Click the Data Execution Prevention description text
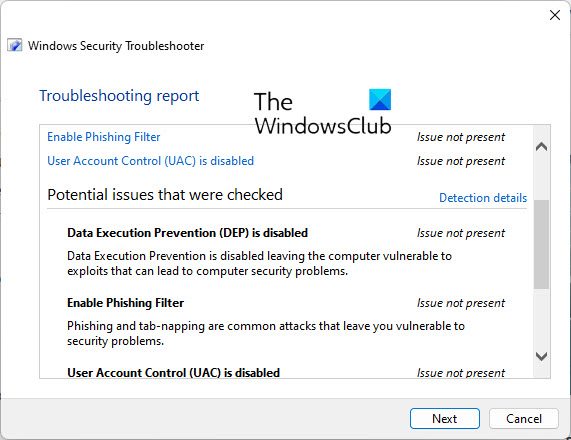This screenshot has width=571, height=440. pos(259,263)
